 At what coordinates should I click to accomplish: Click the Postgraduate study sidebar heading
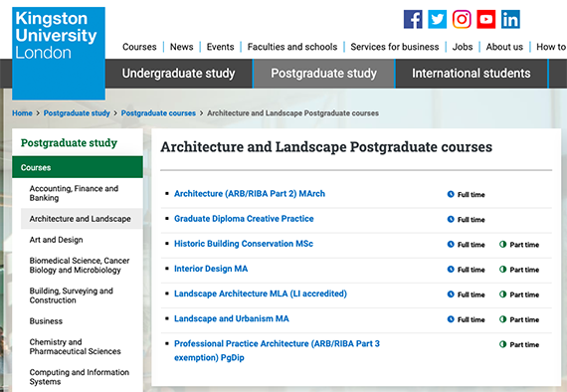pos(69,143)
